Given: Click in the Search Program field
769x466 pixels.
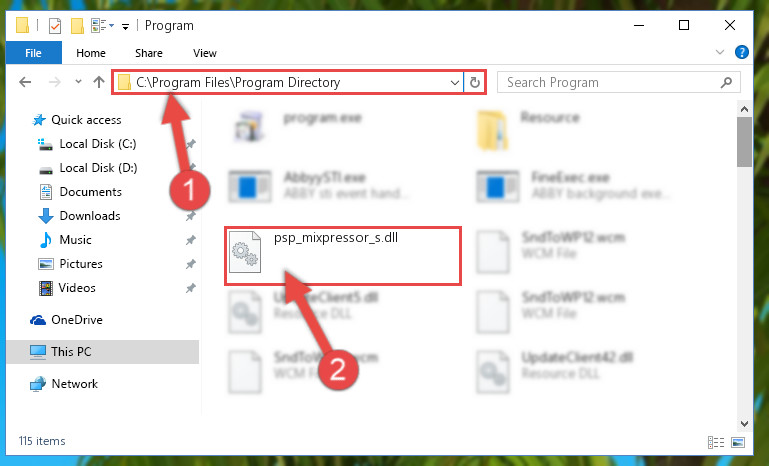Looking at the screenshot, I should (608, 82).
